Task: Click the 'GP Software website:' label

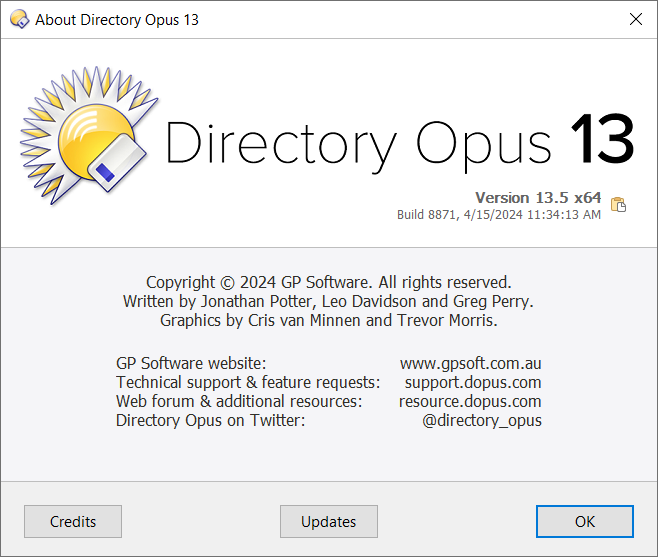Action: coord(191,363)
